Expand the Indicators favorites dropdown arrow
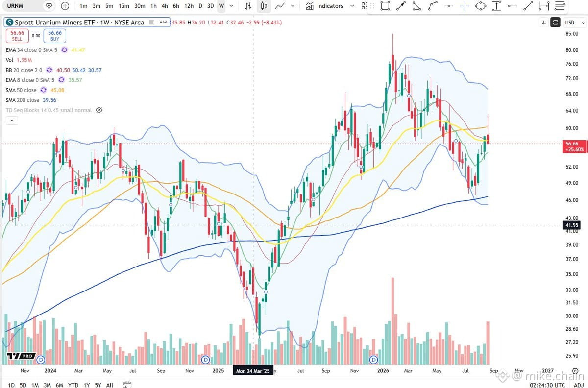 (352, 6)
